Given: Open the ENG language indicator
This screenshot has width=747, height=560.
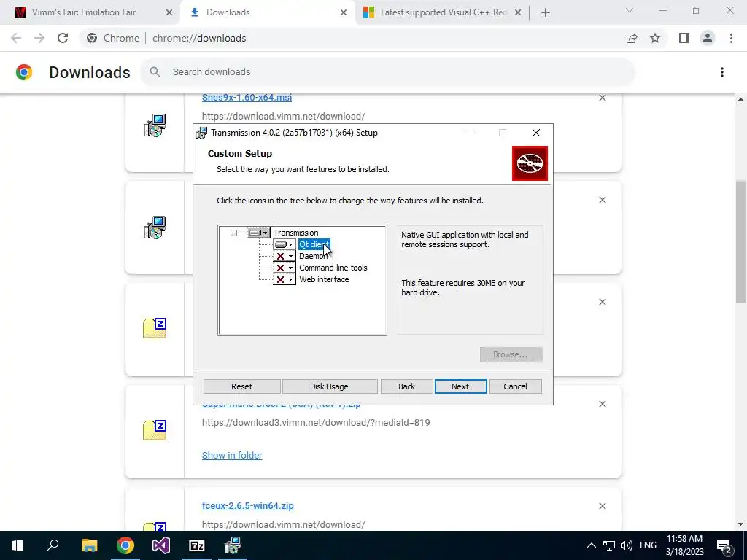Looking at the screenshot, I should coord(648,545).
